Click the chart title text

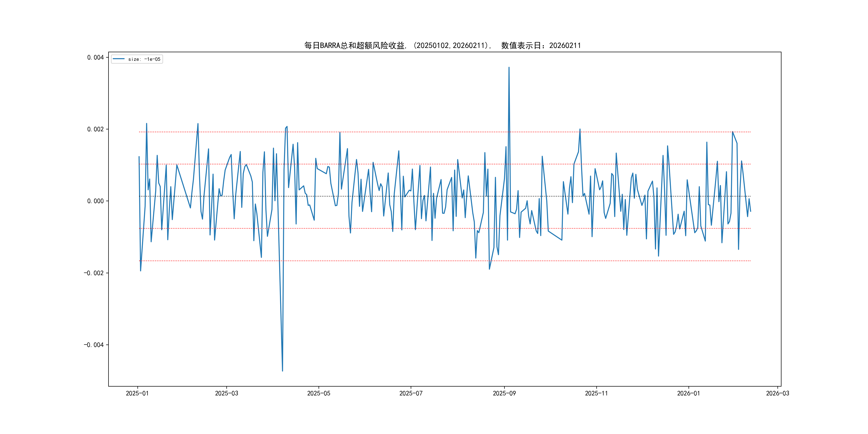(442, 46)
